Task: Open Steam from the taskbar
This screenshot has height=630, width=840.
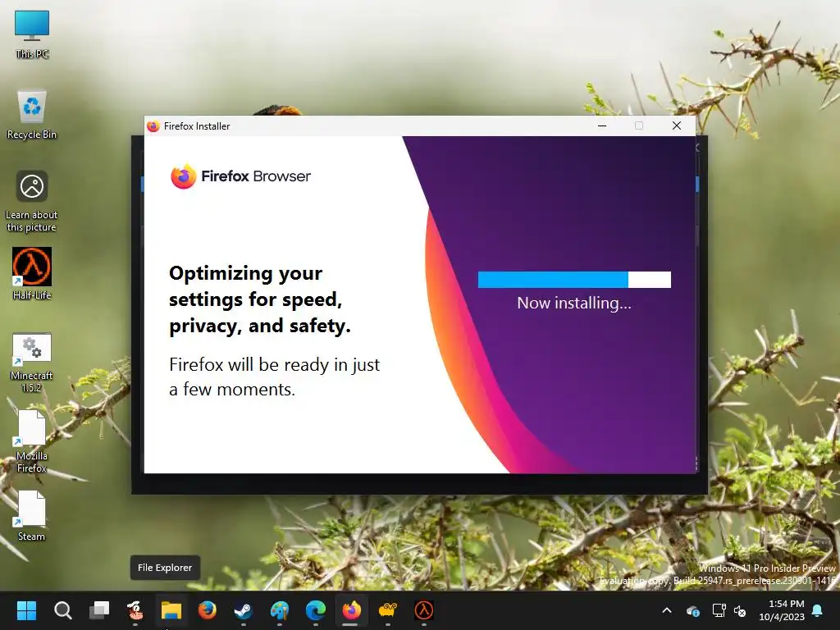Action: pyautogui.click(x=243, y=609)
